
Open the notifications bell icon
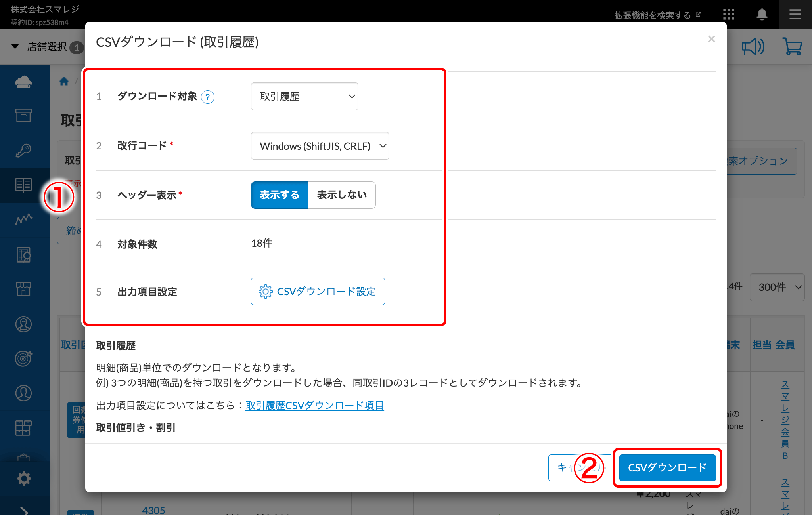point(761,14)
